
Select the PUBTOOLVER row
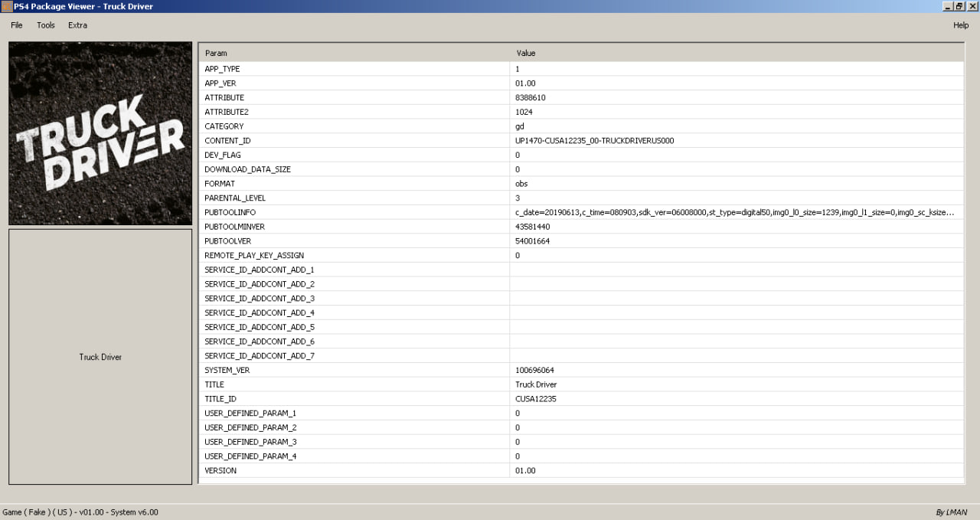(582, 241)
